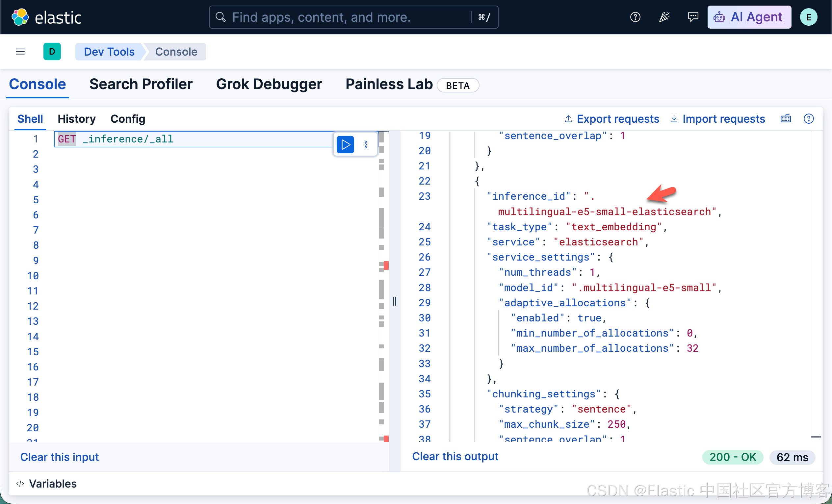Image resolution: width=832 pixels, height=504 pixels.
Task: Click "num_threads" key in output
Action: pos(537,272)
